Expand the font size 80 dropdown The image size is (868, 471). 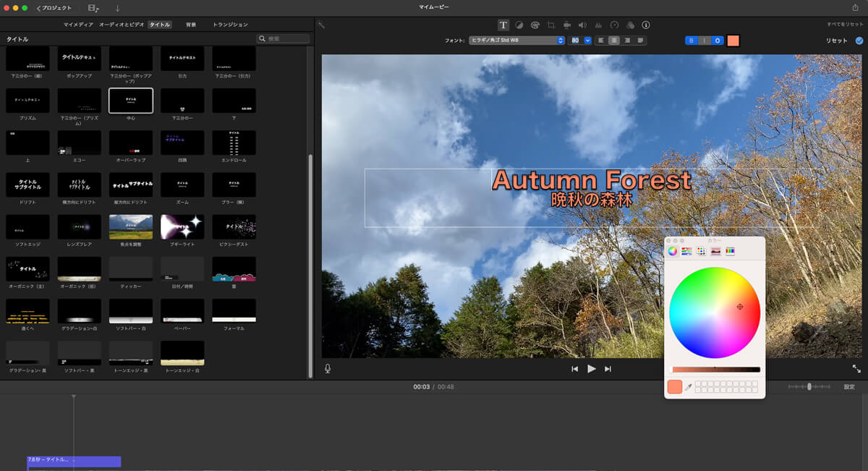pyautogui.click(x=587, y=41)
